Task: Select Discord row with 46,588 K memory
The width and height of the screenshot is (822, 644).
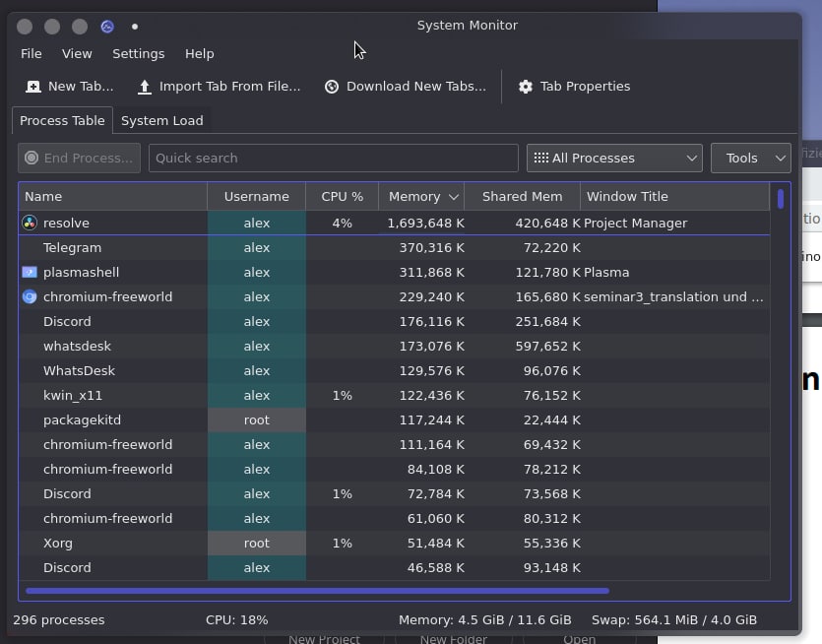Action: [x=394, y=568]
